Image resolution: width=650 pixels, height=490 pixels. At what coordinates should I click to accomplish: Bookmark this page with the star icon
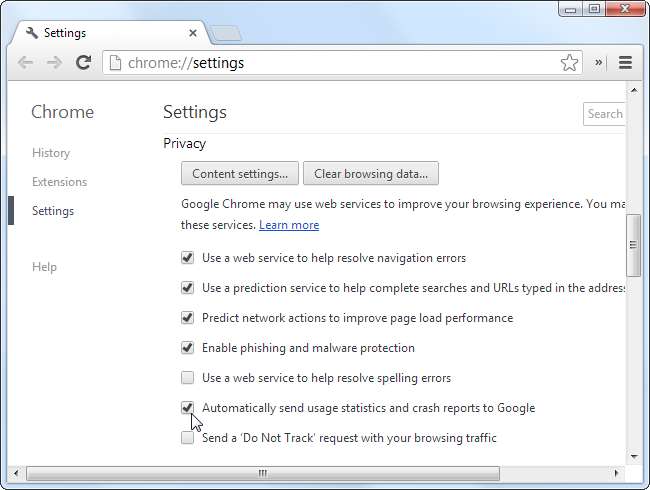(569, 63)
